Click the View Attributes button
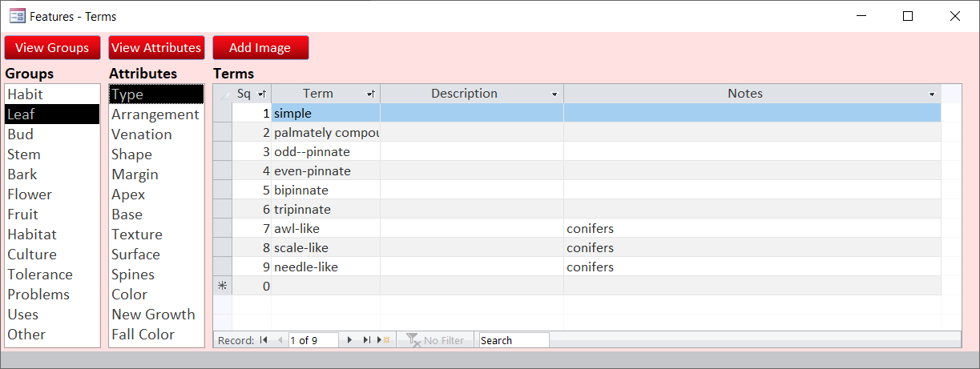 click(156, 48)
